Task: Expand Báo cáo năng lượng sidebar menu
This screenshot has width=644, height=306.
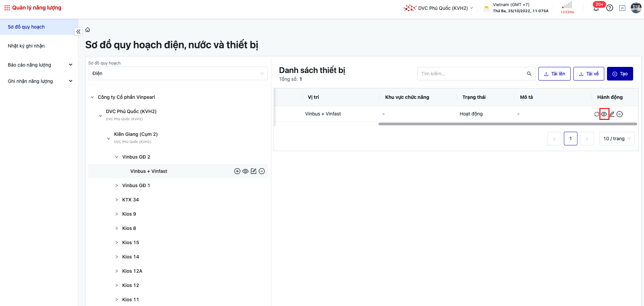Action: tap(39, 65)
